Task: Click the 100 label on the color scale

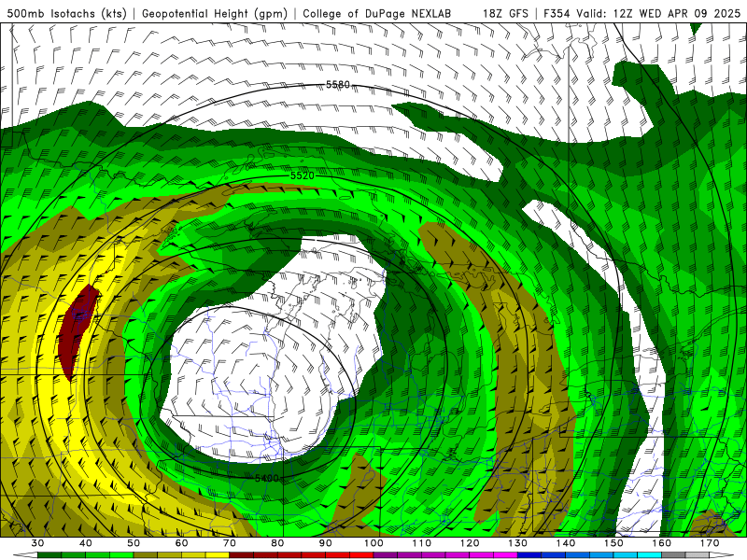Action: coord(373,543)
